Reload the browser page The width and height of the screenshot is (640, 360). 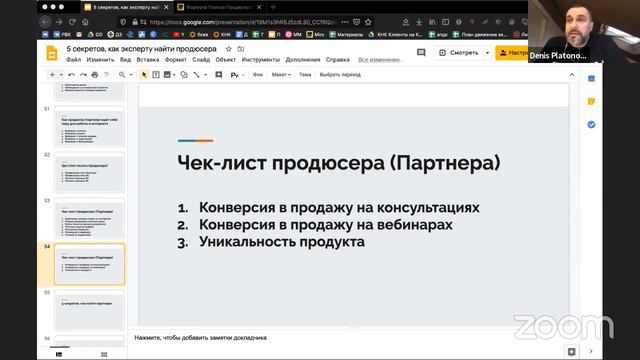point(72,22)
